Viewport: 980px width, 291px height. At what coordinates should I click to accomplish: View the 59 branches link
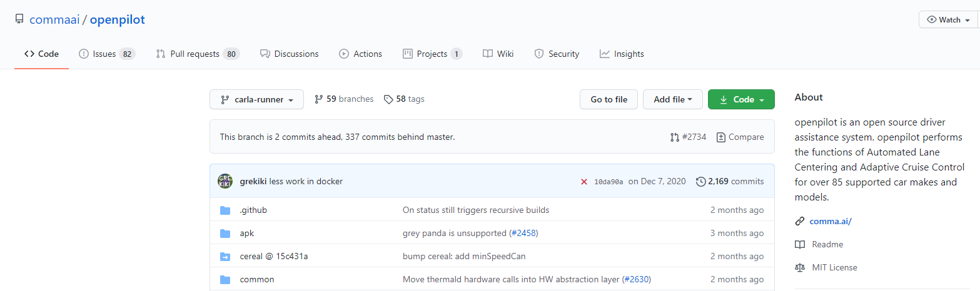click(x=344, y=99)
